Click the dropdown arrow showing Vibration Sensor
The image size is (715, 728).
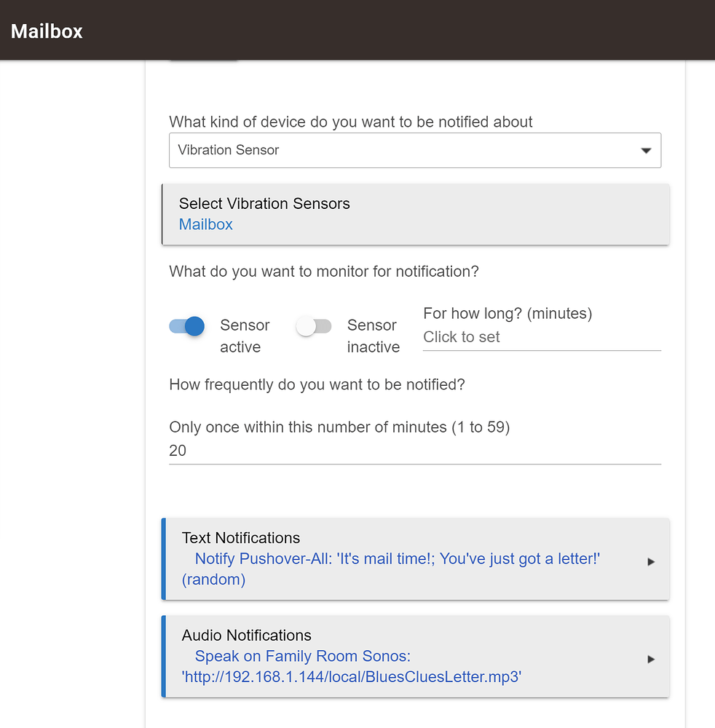[x=645, y=150]
